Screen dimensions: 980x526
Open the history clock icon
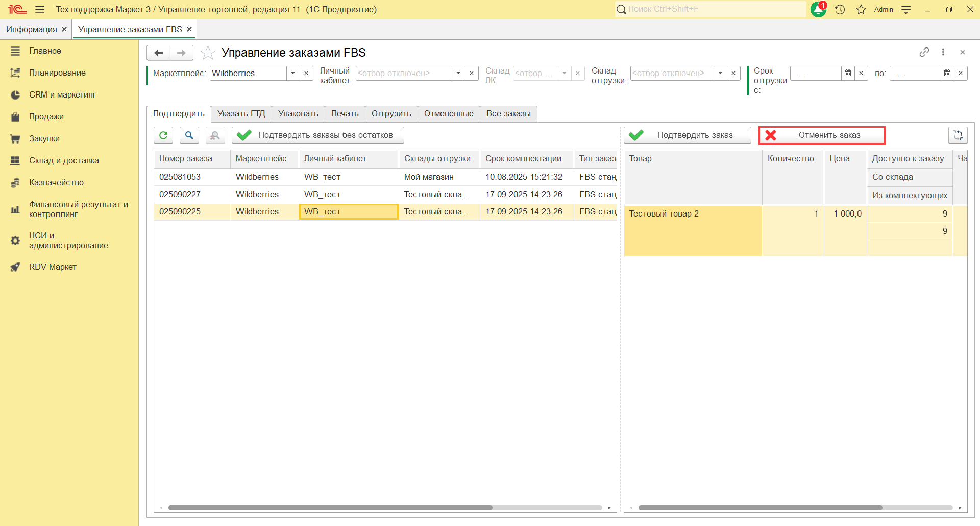click(x=840, y=10)
